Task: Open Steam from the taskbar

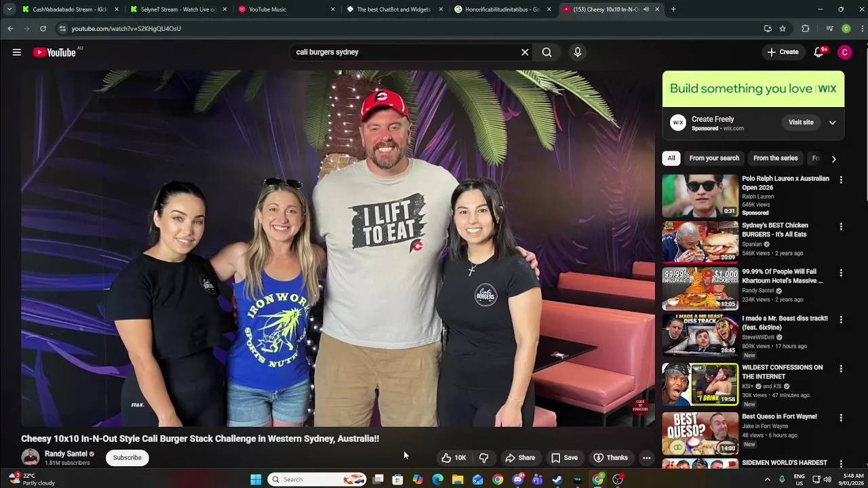Action: 557,479
